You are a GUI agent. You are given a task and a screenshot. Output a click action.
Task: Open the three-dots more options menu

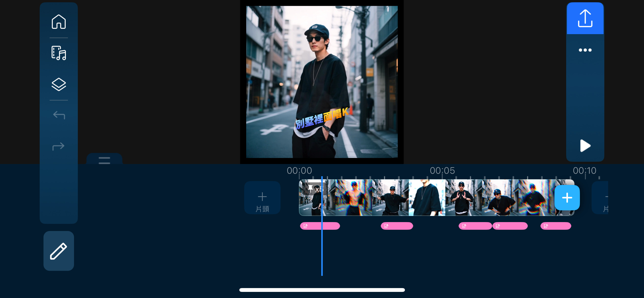pyautogui.click(x=585, y=50)
